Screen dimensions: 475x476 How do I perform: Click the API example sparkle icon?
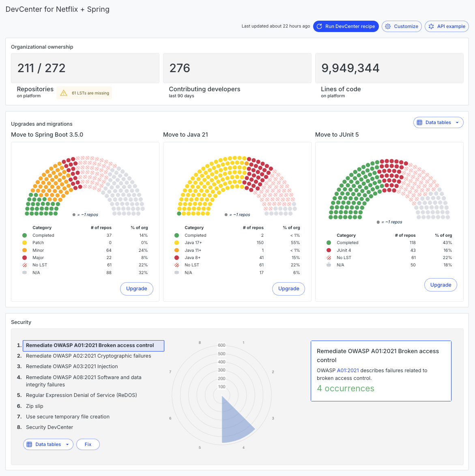[431, 26]
